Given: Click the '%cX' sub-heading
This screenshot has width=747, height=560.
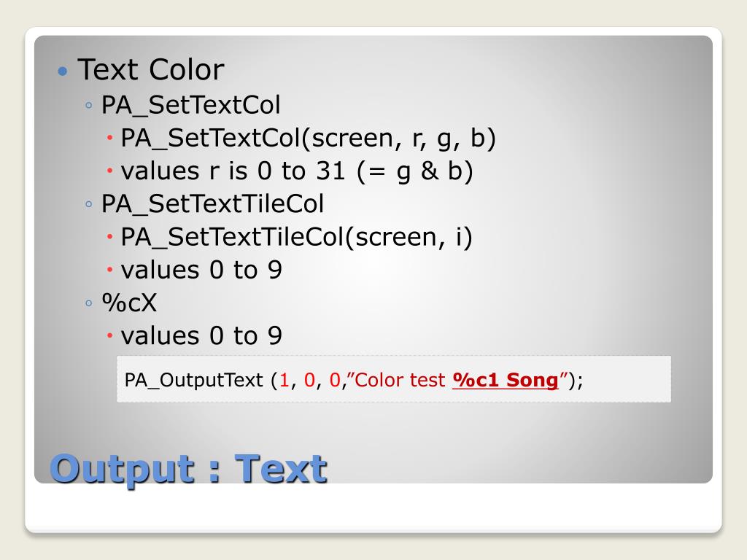Looking at the screenshot, I should tap(129, 303).
